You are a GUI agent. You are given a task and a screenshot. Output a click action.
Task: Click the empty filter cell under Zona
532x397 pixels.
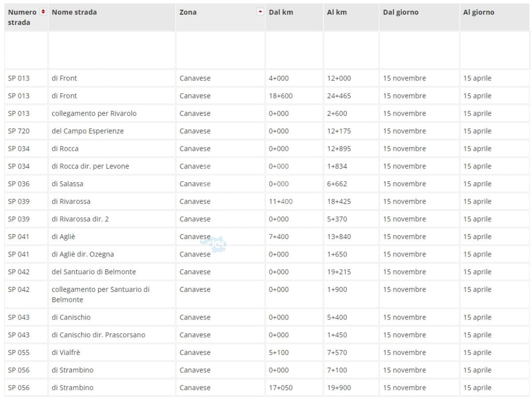tap(220, 50)
